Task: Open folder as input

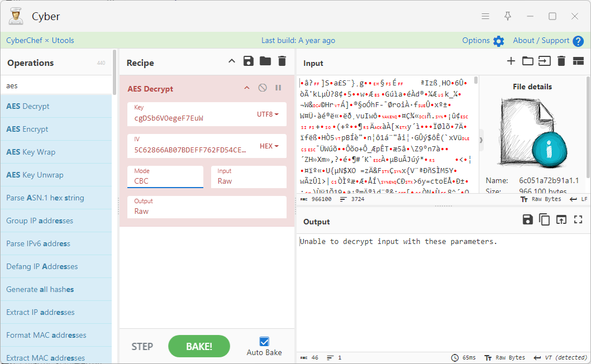Action: tap(528, 61)
